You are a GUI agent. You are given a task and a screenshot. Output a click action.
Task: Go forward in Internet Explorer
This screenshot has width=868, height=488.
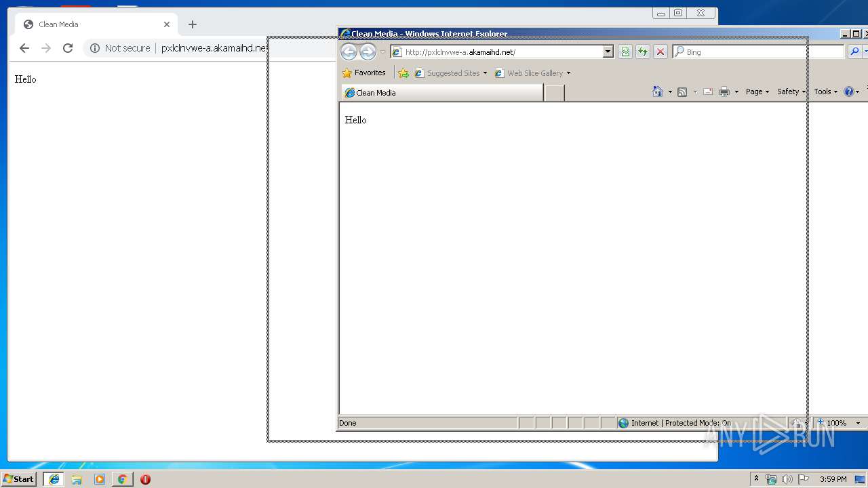point(368,52)
